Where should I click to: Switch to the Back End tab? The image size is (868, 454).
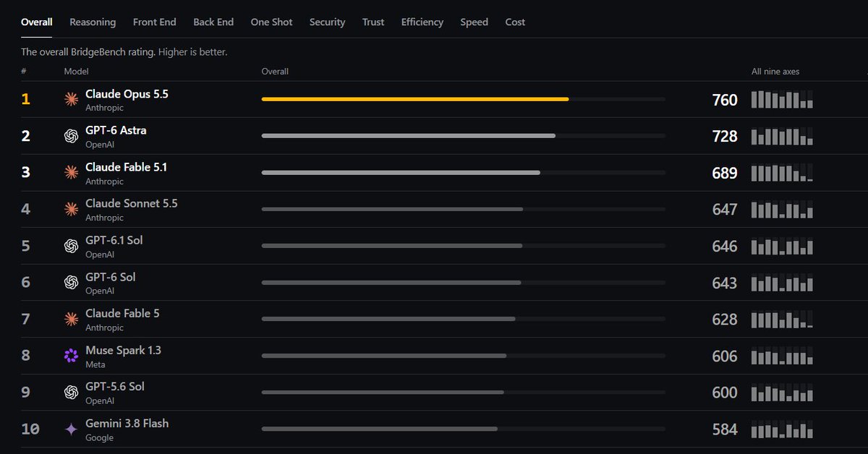(x=213, y=22)
